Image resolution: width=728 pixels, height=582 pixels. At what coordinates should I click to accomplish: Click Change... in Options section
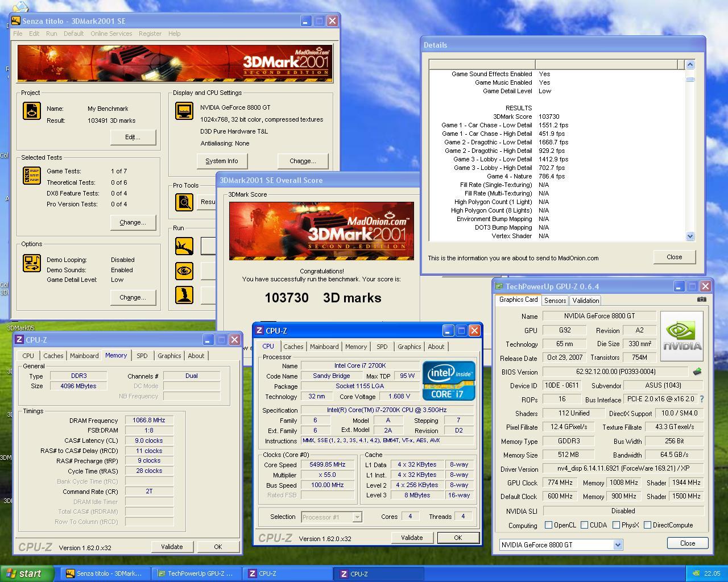133,297
